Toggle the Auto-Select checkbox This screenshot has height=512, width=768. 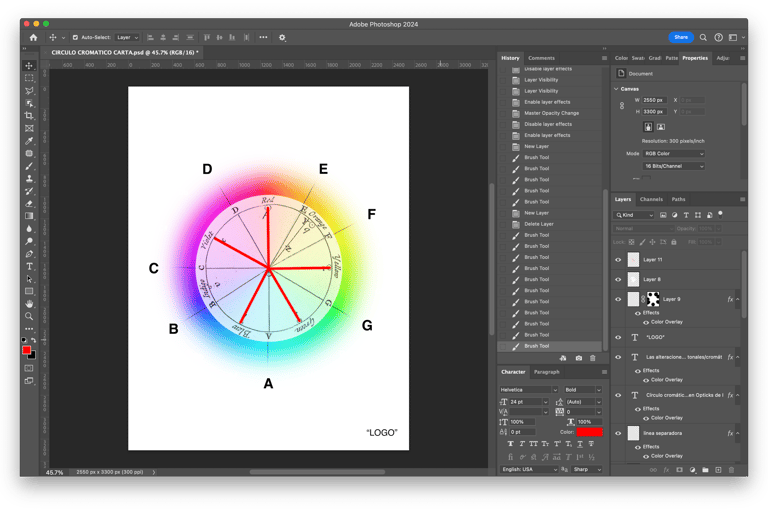75,37
